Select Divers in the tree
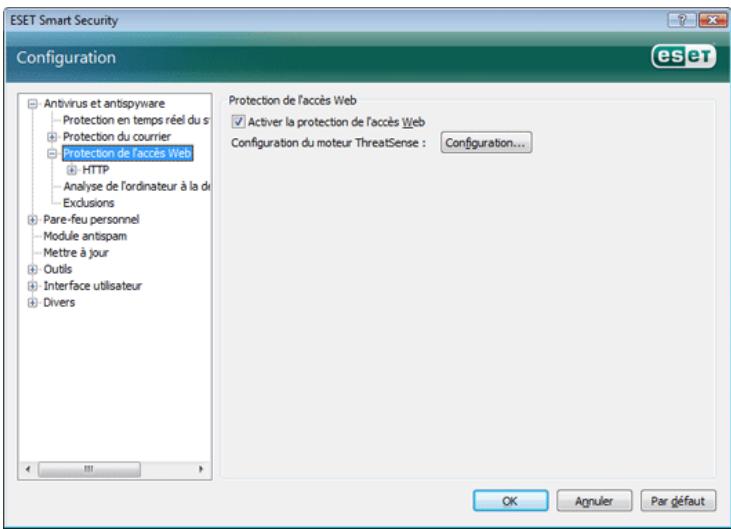Image resolution: width=731 pixels, height=529 pixels. 59,302
